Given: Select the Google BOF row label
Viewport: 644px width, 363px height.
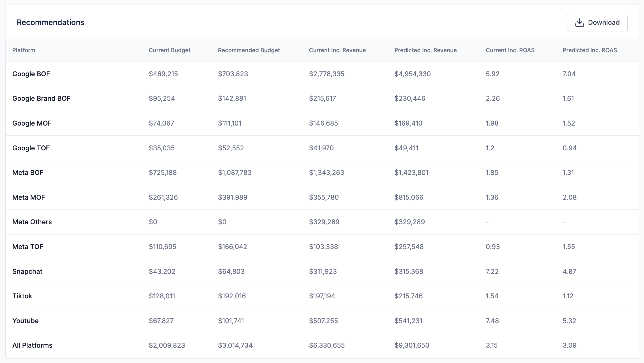Looking at the screenshot, I should pos(31,74).
